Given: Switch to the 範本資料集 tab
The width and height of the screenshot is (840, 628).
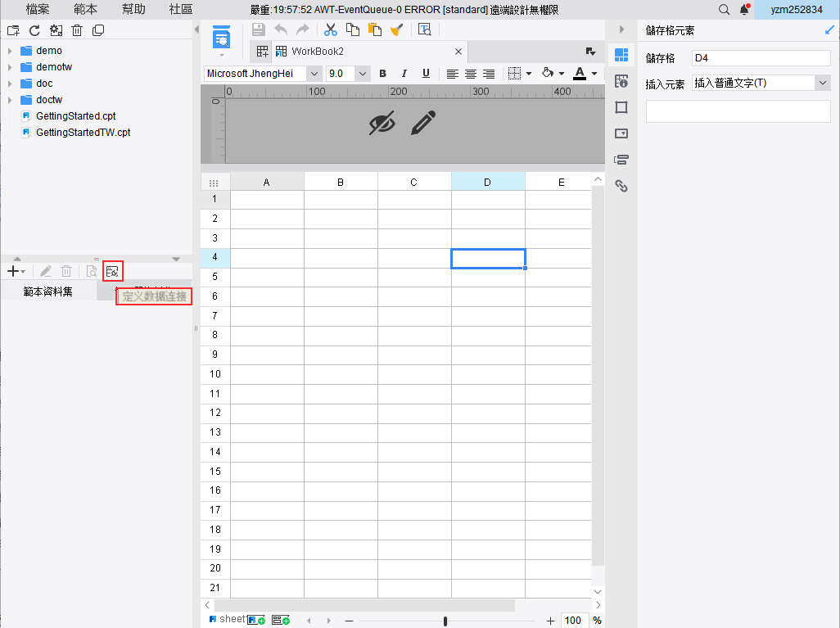Looking at the screenshot, I should (48, 291).
